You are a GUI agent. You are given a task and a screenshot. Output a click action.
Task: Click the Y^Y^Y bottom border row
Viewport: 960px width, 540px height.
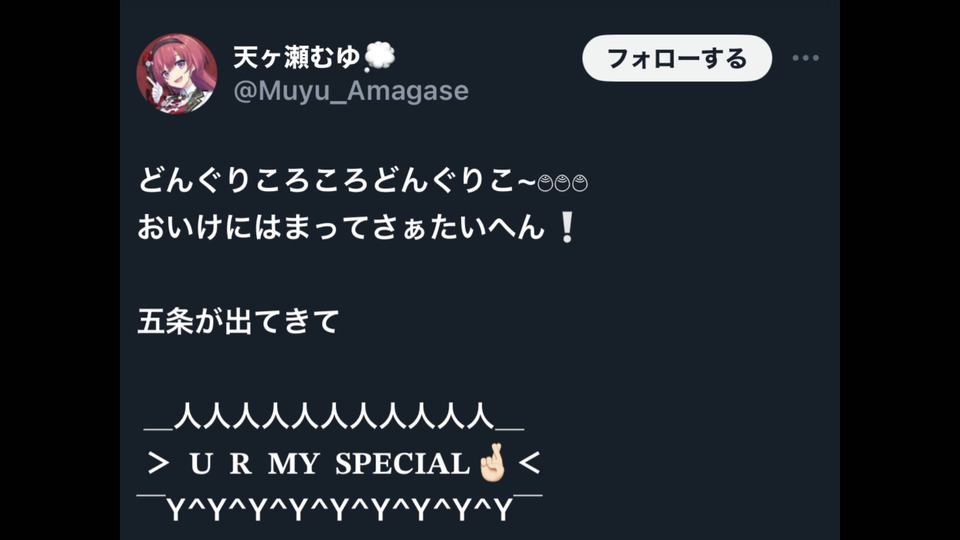pyautogui.click(x=339, y=509)
